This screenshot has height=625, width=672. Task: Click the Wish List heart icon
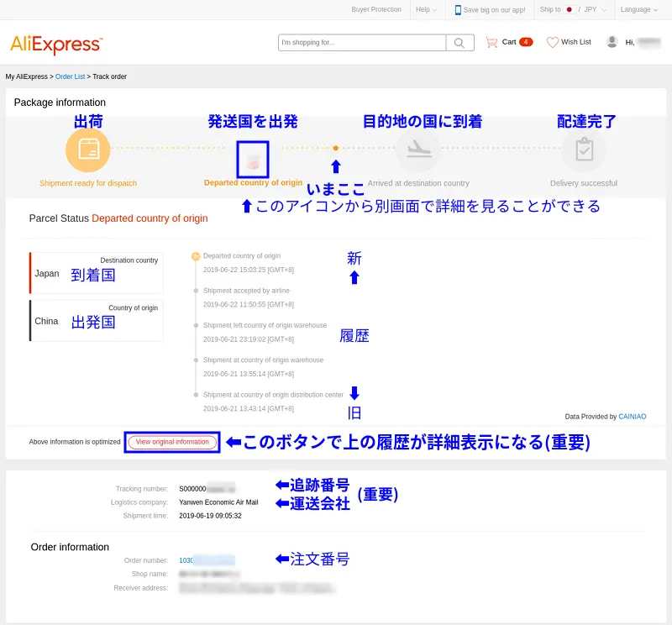[552, 42]
